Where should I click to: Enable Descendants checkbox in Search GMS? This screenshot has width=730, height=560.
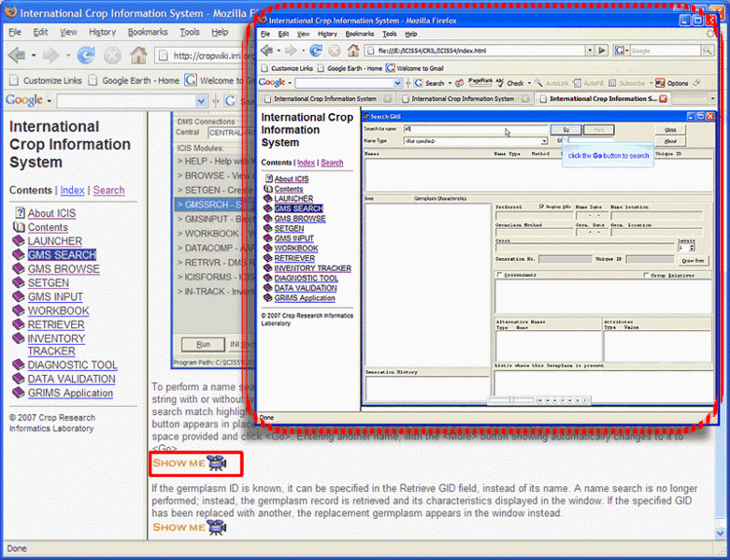499,275
